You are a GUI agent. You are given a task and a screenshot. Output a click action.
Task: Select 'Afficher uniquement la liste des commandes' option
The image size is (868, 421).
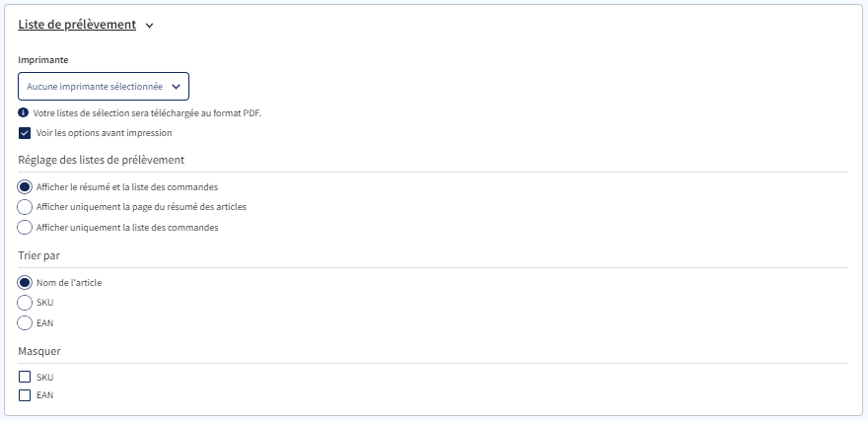tap(25, 228)
